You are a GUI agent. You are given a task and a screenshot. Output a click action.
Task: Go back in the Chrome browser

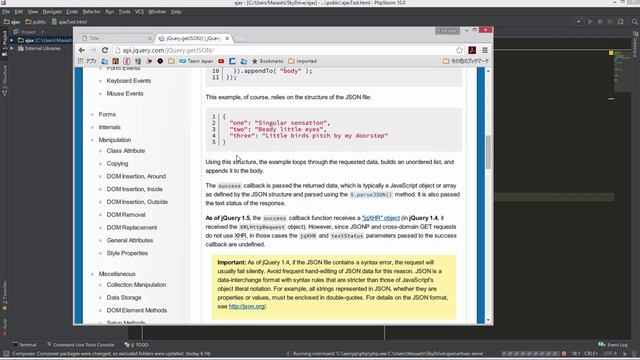point(82,50)
